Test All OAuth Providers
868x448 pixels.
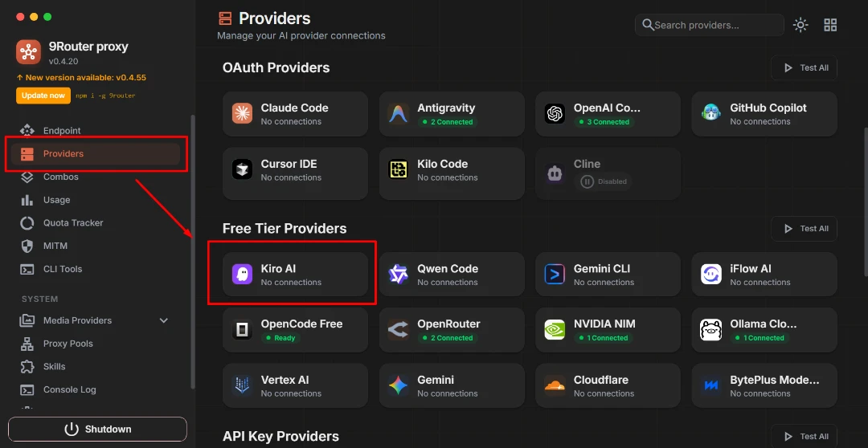pyautogui.click(x=804, y=67)
